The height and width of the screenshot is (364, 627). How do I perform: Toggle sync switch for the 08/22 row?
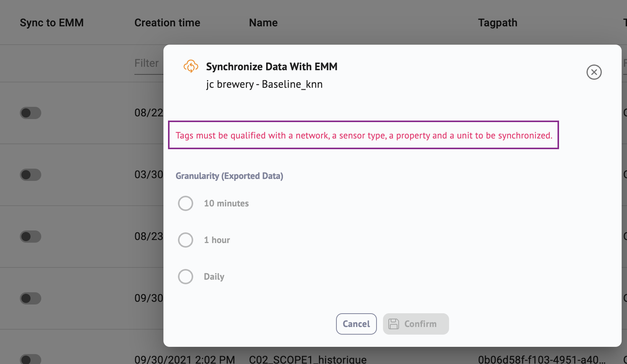pyautogui.click(x=31, y=113)
